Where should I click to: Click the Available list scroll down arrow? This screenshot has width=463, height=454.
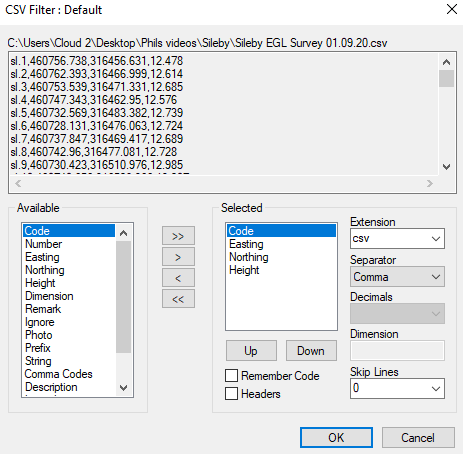[123, 388]
